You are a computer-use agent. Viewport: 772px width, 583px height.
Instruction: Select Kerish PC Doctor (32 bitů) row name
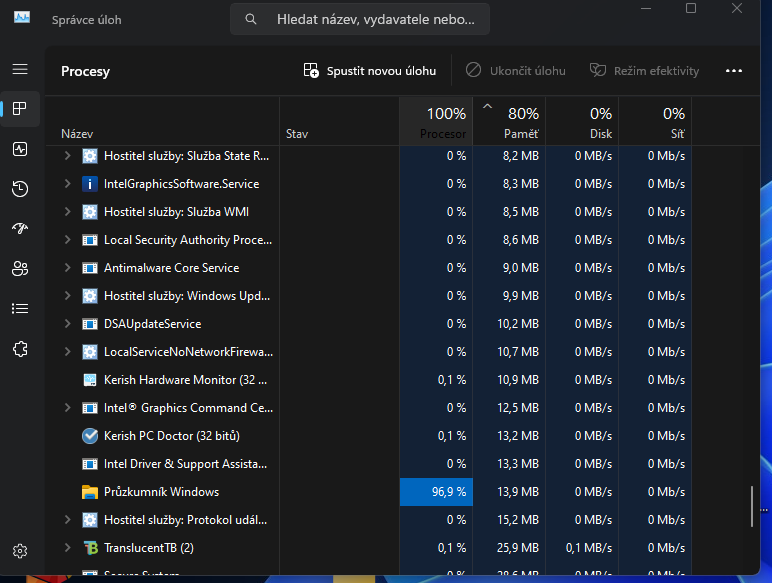pos(172,436)
